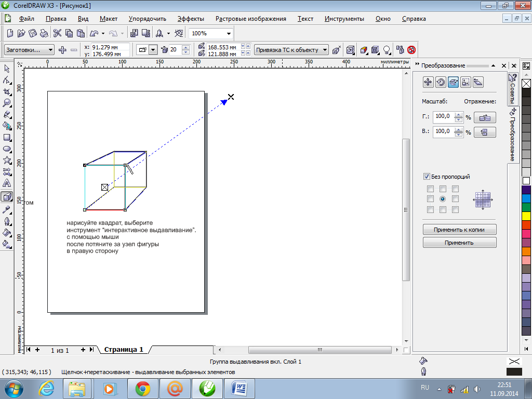Click the horizontal mirror reflection button
The image size is (532, 399).
pyautogui.click(x=484, y=117)
